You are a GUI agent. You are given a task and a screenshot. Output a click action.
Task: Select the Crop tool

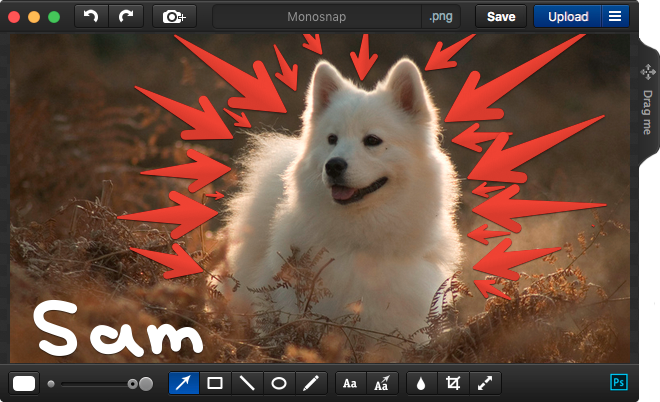click(x=452, y=383)
